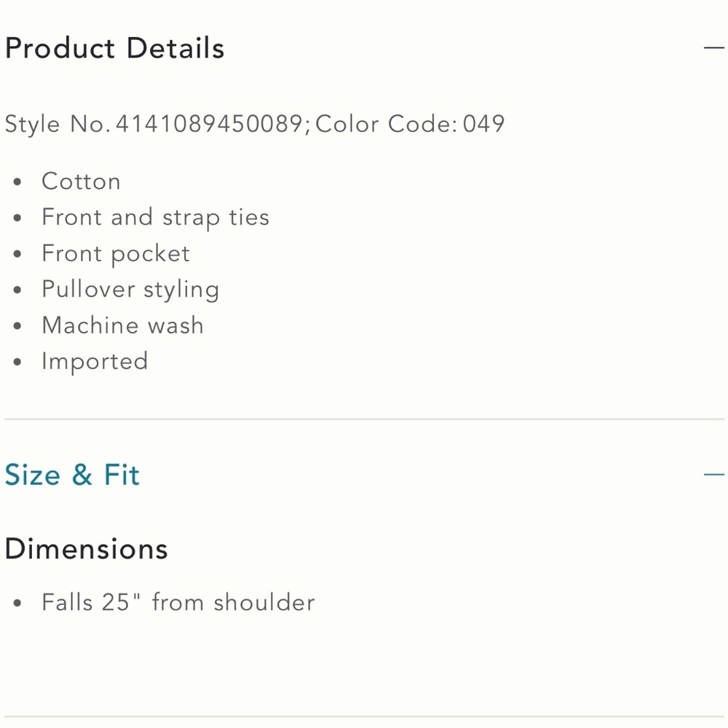Click the Color Code: 049 text
This screenshot has height=728, width=728.
pyautogui.click(x=410, y=124)
